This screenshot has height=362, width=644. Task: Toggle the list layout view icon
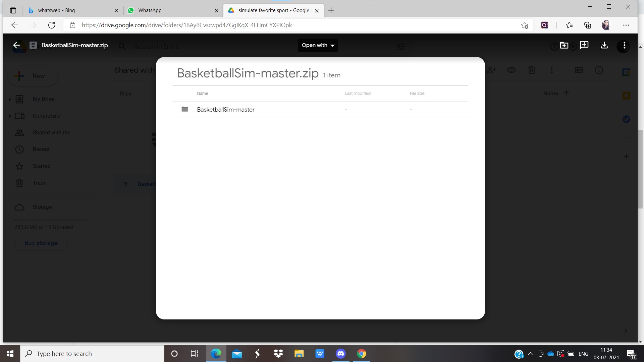(579, 70)
